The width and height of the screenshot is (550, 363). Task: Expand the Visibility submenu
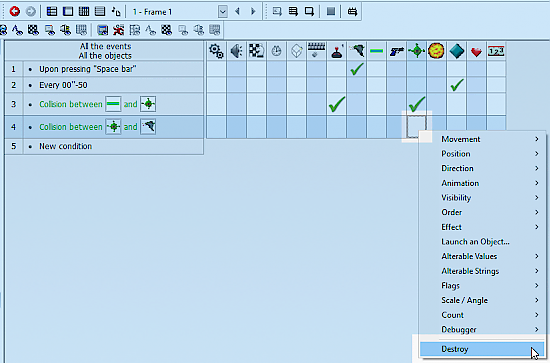(483, 198)
